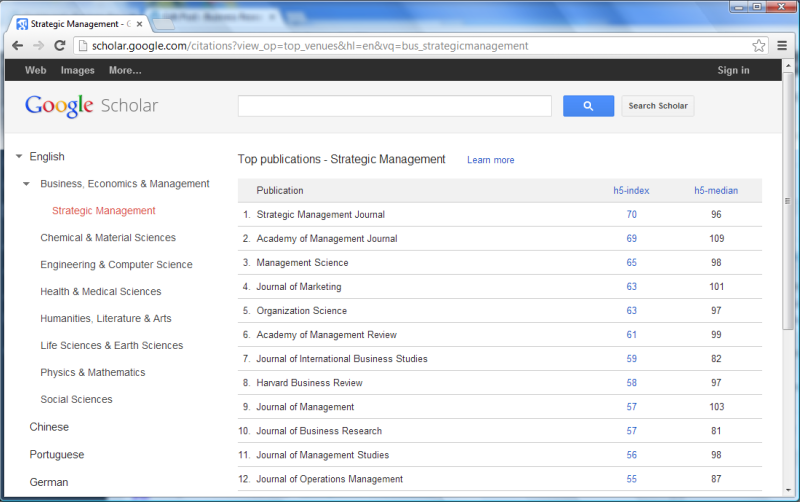
Task: Open h5-index 56 for Journal of Management Studies
Action: tap(632, 455)
